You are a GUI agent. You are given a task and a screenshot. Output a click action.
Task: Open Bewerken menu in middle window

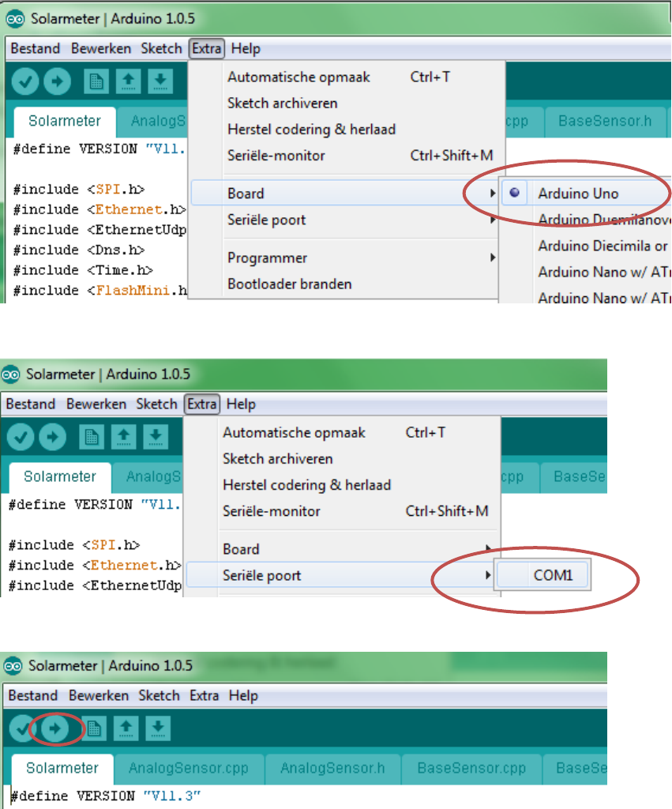coord(96,404)
